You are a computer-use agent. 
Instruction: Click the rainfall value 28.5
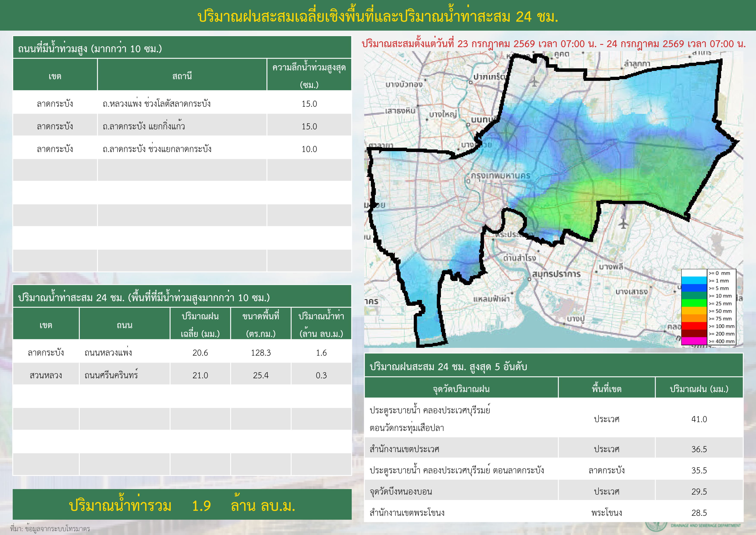point(699,513)
